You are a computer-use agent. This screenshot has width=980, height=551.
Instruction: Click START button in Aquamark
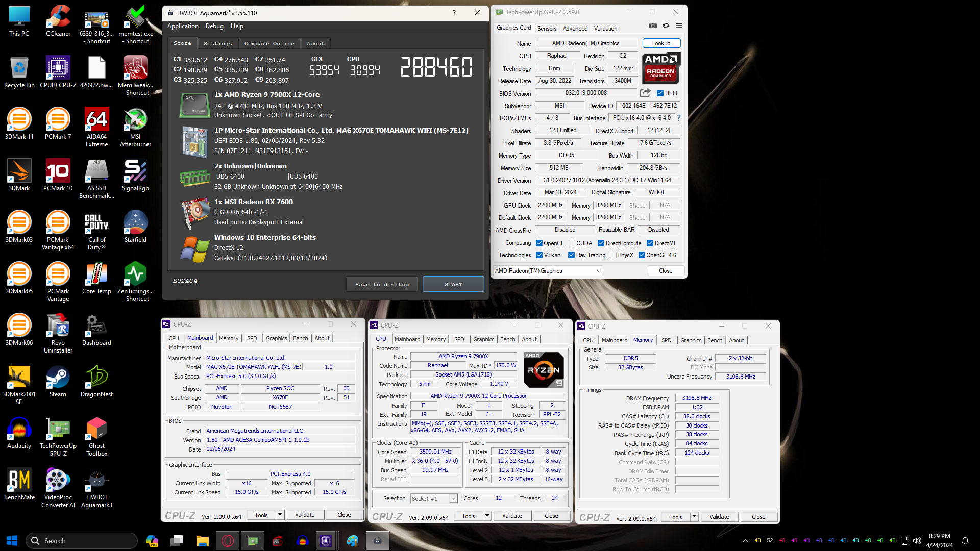453,284
